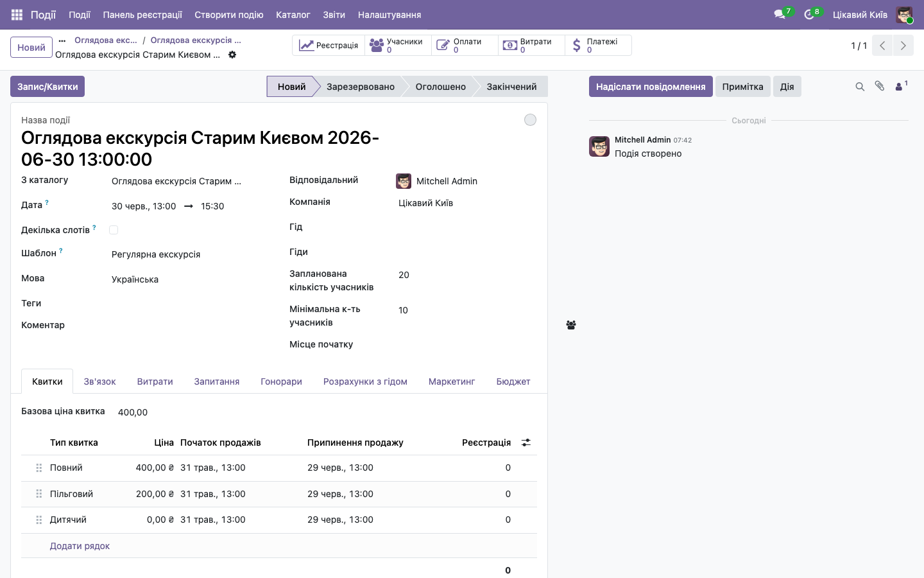Click Надіслати повідомлення button
Image resolution: width=924 pixels, height=578 pixels.
(x=651, y=87)
